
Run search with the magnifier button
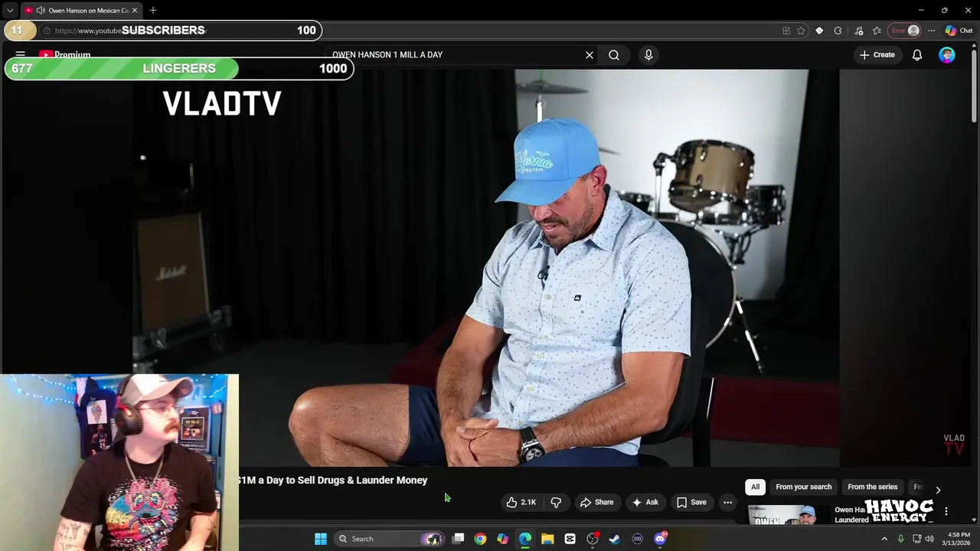(614, 55)
